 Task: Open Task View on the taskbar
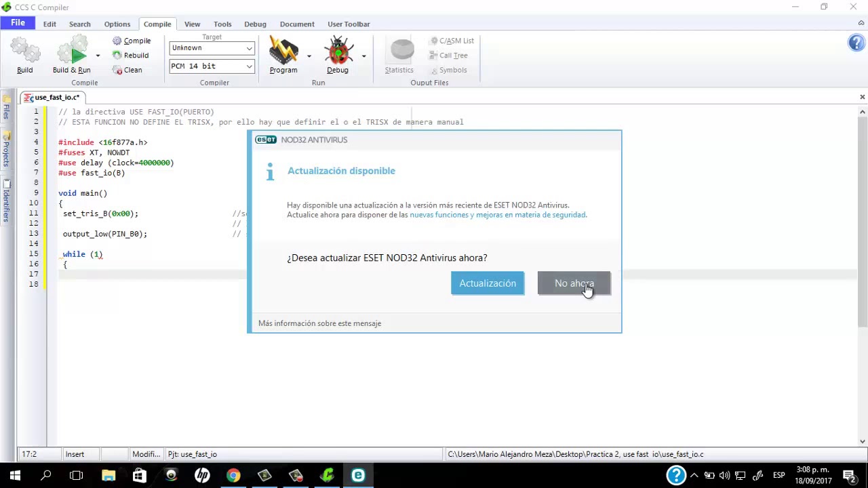pos(77,475)
